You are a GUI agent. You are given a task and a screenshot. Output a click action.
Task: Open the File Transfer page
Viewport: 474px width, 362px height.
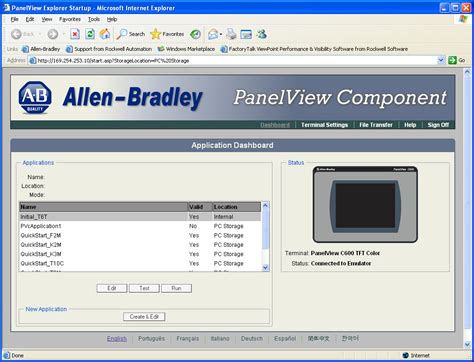coord(376,125)
